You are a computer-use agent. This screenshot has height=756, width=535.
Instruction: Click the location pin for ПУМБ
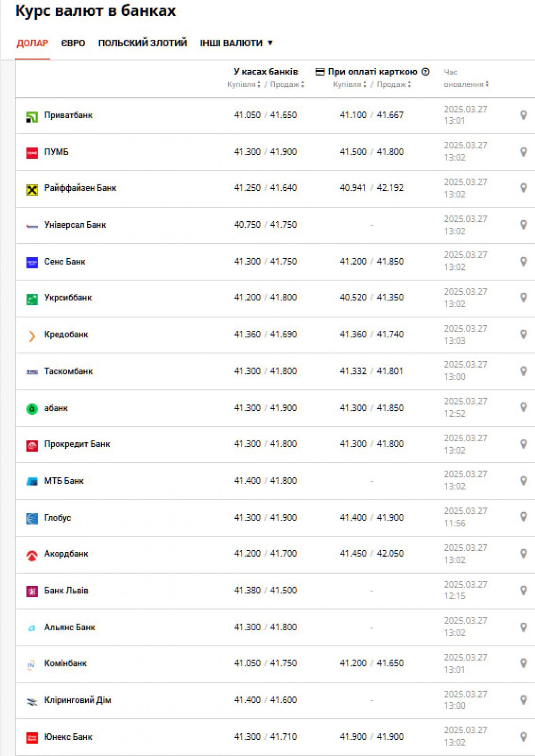(523, 152)
